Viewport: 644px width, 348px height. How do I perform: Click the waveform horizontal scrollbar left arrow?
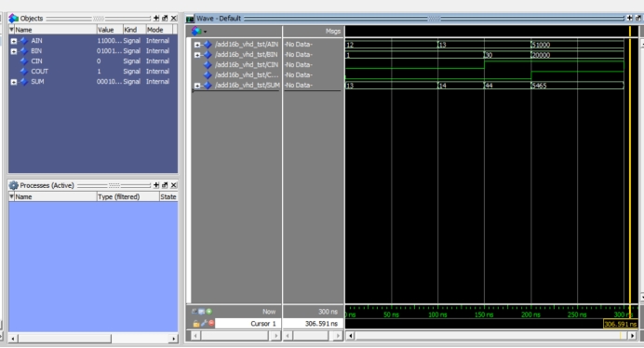pos(350,336)
